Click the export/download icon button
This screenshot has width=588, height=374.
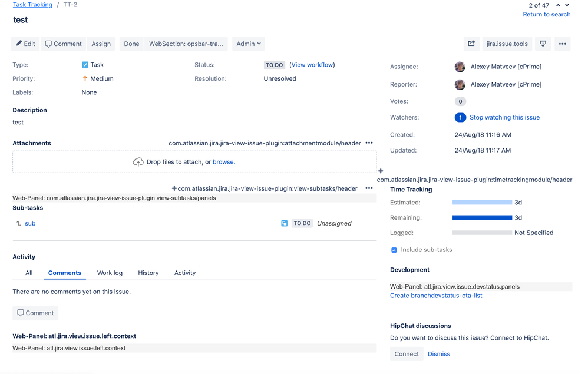(x=543, y=44)
